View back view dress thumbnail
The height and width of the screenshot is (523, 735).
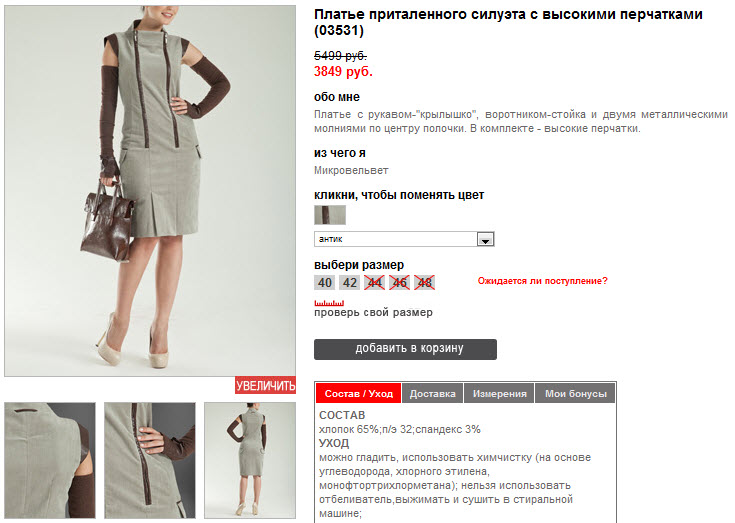pyautogui.click(x=250, y=460)
